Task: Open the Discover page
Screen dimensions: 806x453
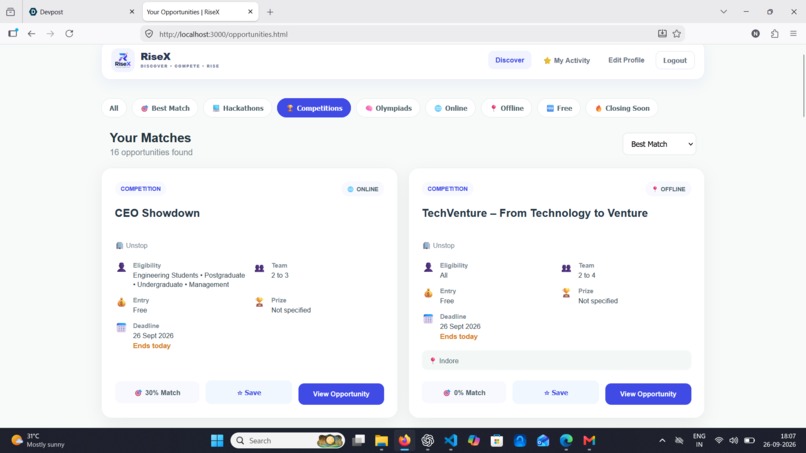Action: [509, 60]
